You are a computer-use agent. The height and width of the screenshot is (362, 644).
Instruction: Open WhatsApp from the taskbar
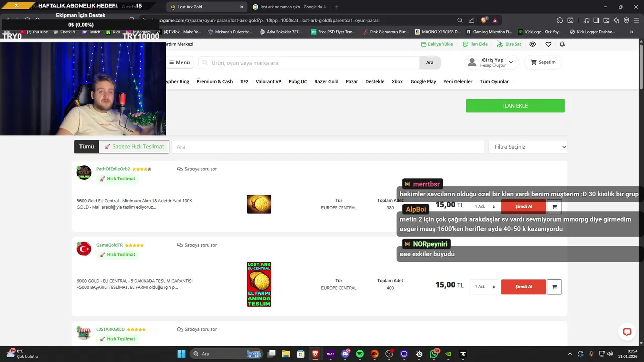(434, 354)
